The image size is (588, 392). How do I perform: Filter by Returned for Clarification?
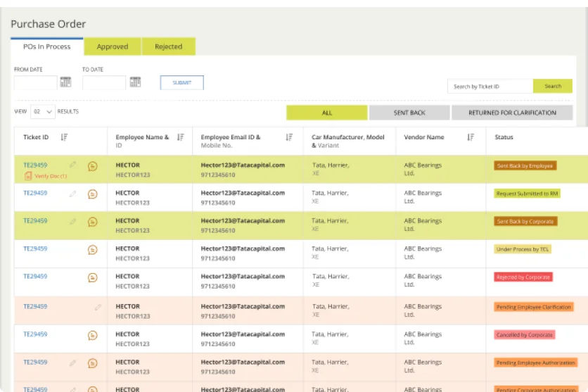coord(512,113)
